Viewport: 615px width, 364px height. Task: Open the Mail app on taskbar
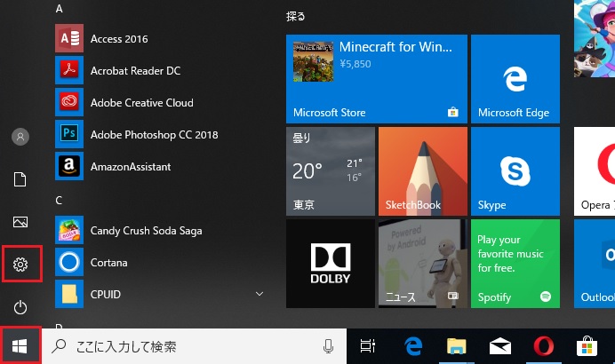pyautogui.click(x=500, y=346)
